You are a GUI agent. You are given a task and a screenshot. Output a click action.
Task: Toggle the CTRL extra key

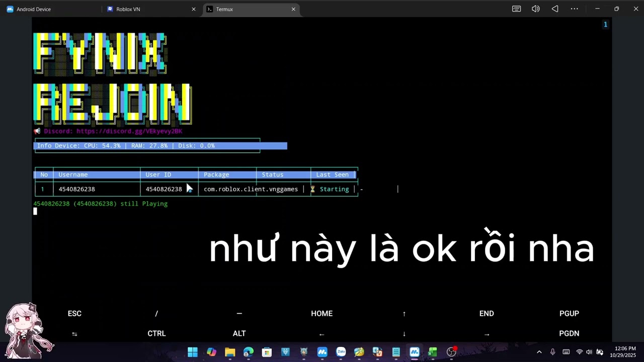pyautogui.click(x=156, y=333)
